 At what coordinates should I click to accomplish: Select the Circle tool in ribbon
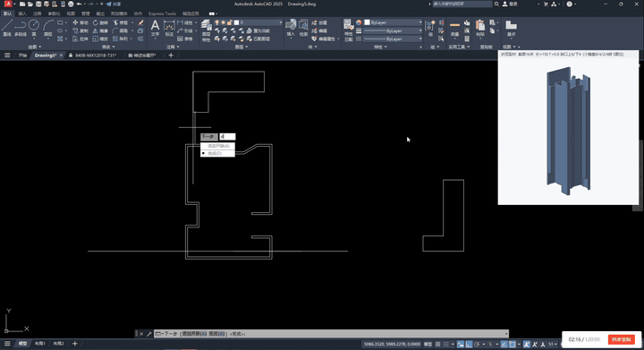[x=34, y=28]
